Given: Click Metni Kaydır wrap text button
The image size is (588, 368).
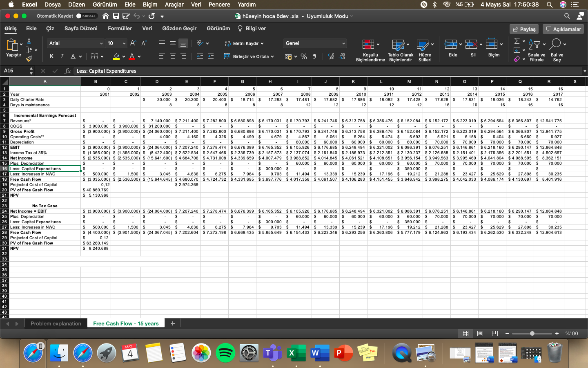Looking at the screenshot, I should [x=244, y=43].
